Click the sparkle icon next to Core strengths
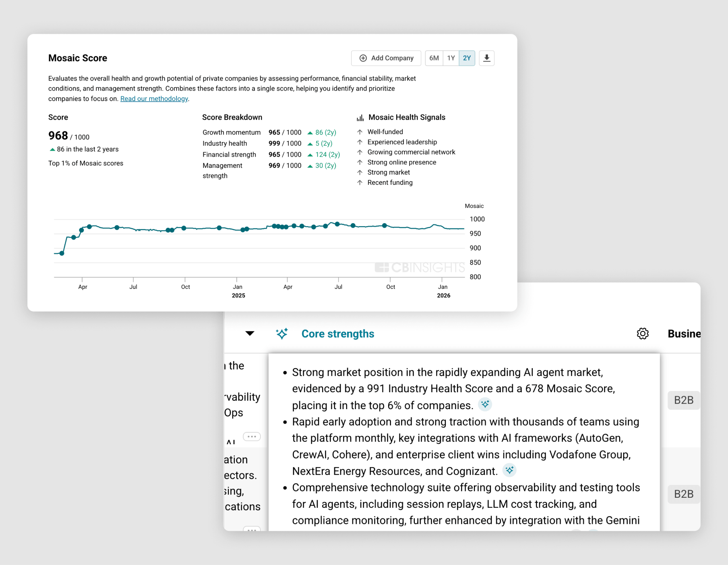Viewport: 728px width, 565px height. click(x=282, y=333)
